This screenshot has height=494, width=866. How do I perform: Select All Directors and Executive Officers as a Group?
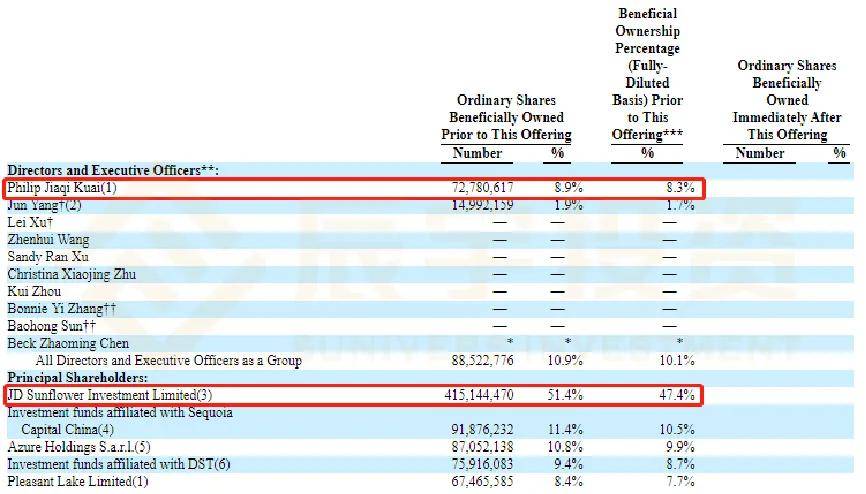[x=168, y=361]
